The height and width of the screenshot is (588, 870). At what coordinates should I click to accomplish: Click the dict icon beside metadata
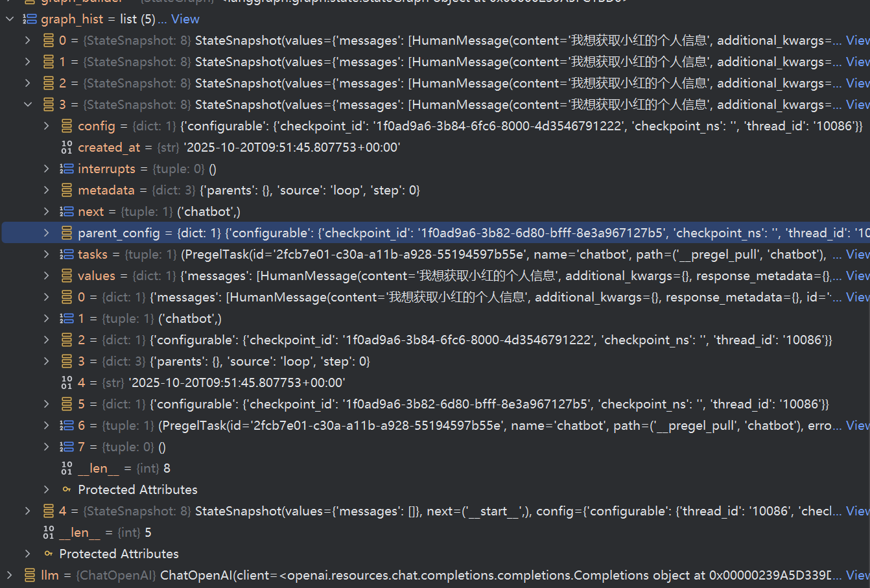click(67, 190)
